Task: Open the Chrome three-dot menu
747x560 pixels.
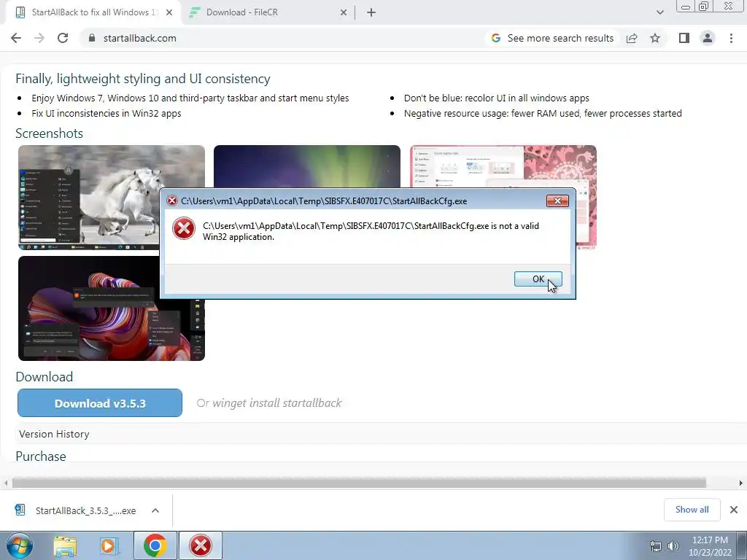Action: point(731,38)
